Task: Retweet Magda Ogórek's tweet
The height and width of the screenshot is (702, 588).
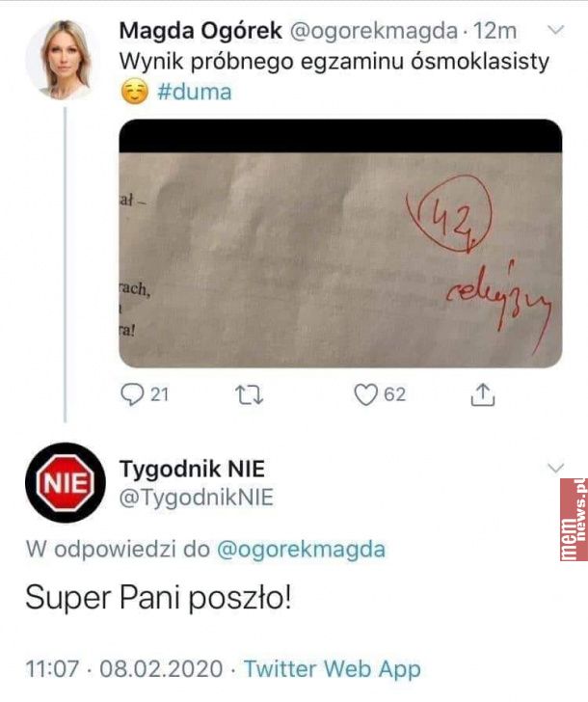Action: (x=250, y=395)
